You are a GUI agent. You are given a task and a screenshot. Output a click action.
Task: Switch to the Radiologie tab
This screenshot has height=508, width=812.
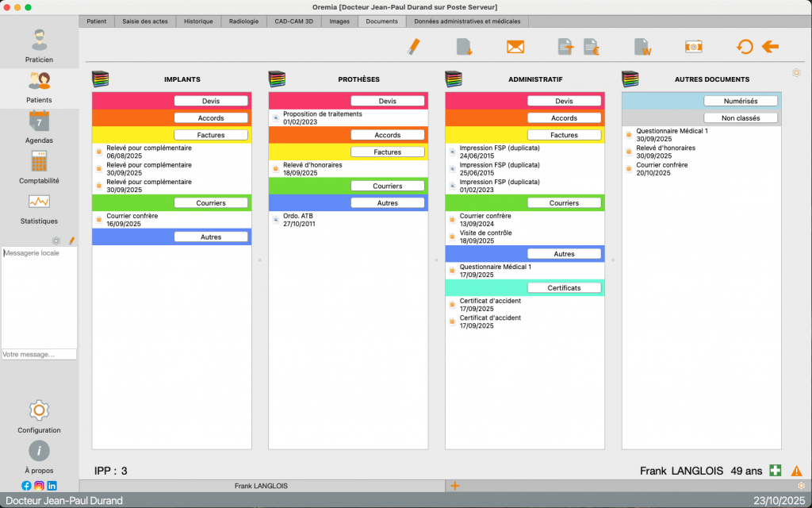[243, 21]
